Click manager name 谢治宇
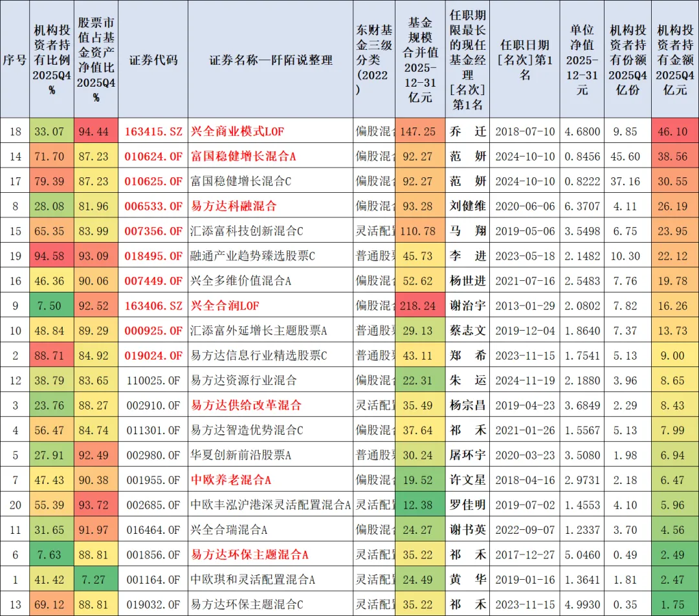 468,306
